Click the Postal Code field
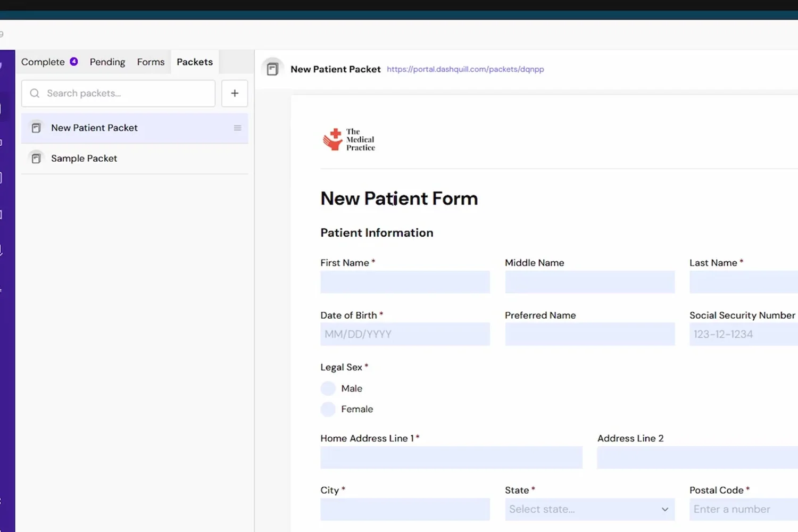 tap(744, 509)
